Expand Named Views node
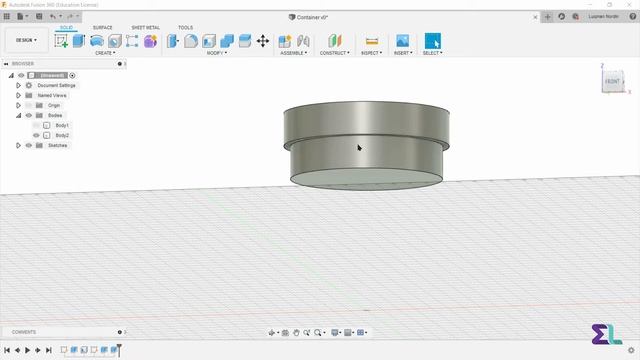Image resolution: width=640 pixels, height=360 pixels. 18,96
